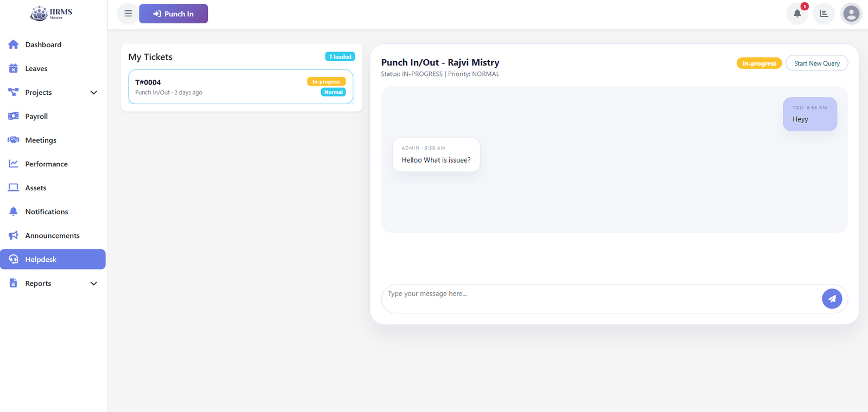The image size is (868, 412).
Task: Click the Punch In button
Action: point(174,14)
